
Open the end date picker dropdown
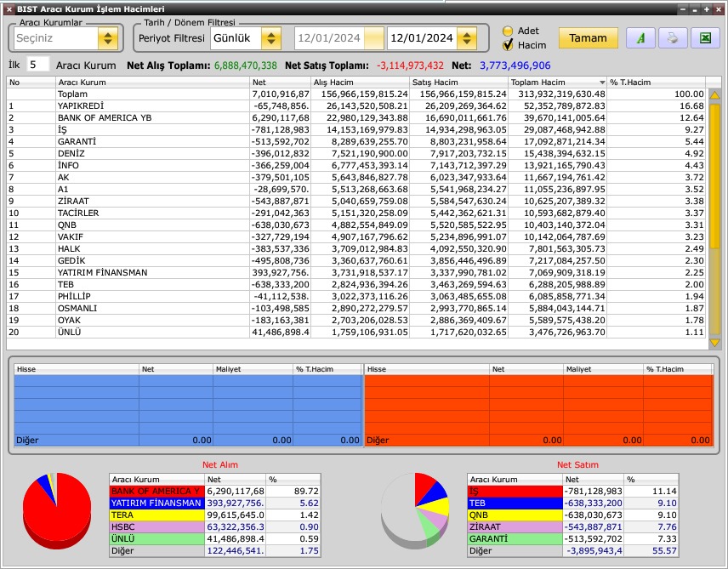click(x=466, y=38)
